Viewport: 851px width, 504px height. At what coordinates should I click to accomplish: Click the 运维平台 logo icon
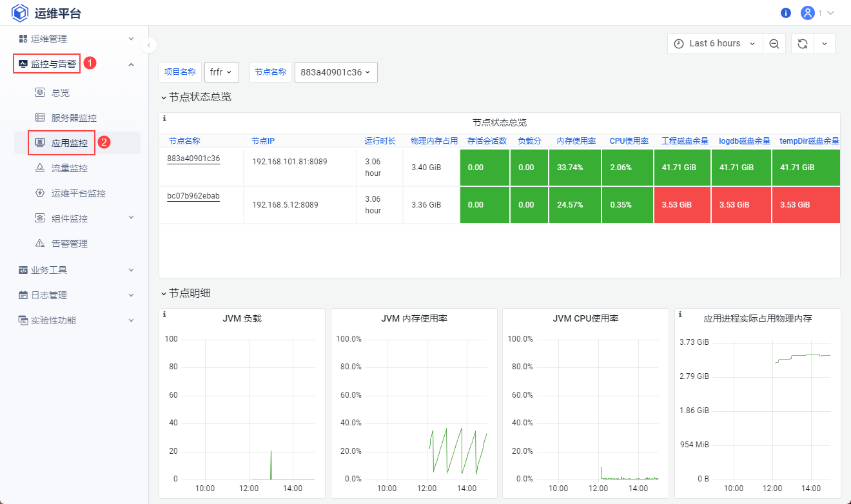[20, 13]
